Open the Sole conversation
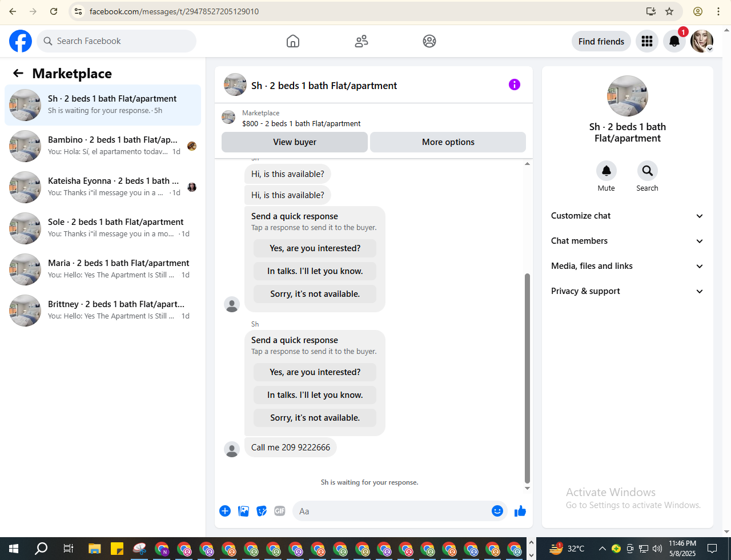The height and width of the screenshot is (560, 731). pos(103,228)
